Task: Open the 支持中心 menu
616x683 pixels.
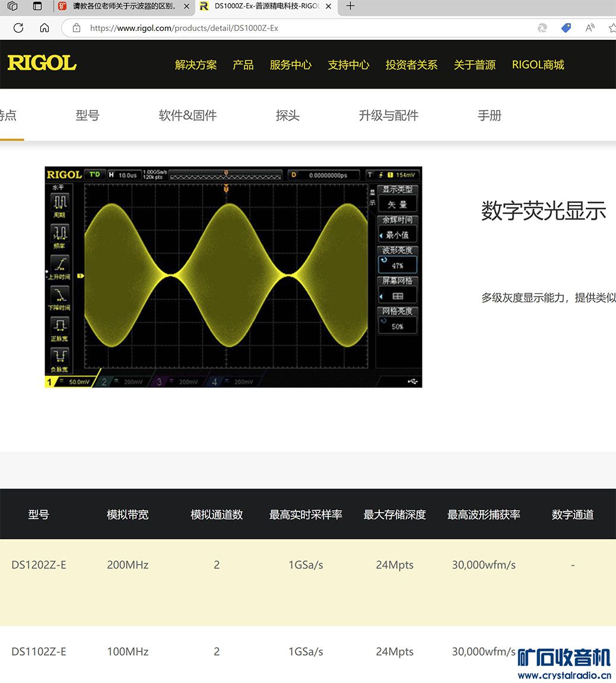Action: [348, 65]
